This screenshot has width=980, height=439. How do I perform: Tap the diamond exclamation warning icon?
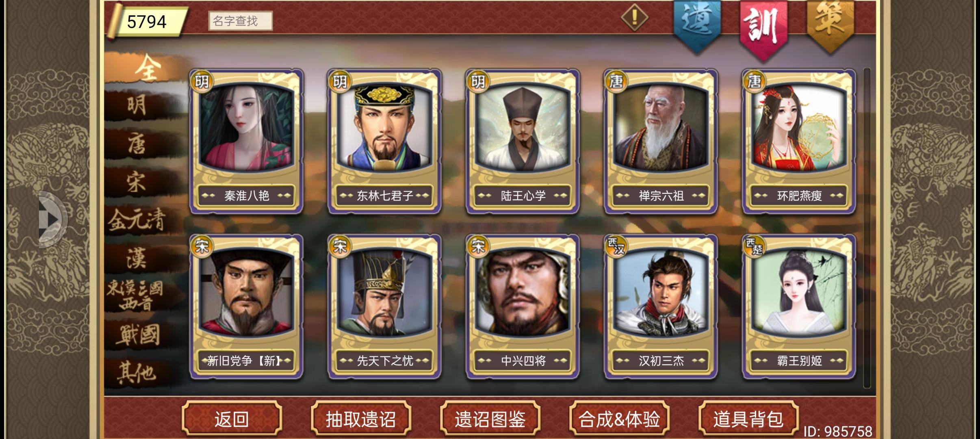point(634,17)
